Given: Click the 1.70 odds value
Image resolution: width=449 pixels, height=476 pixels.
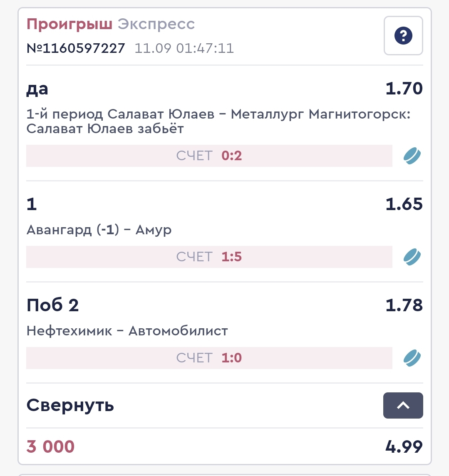Looking at the screenshot, I should tap(404, 89).
